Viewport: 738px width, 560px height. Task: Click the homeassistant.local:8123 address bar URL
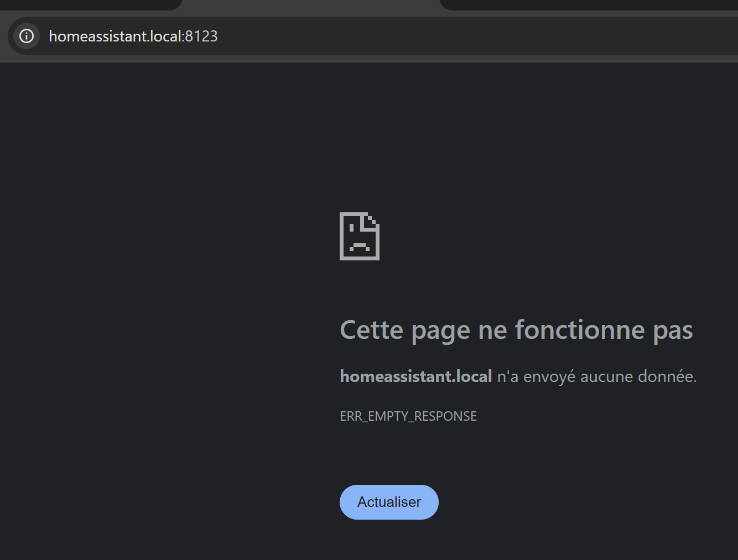[133, 36]
